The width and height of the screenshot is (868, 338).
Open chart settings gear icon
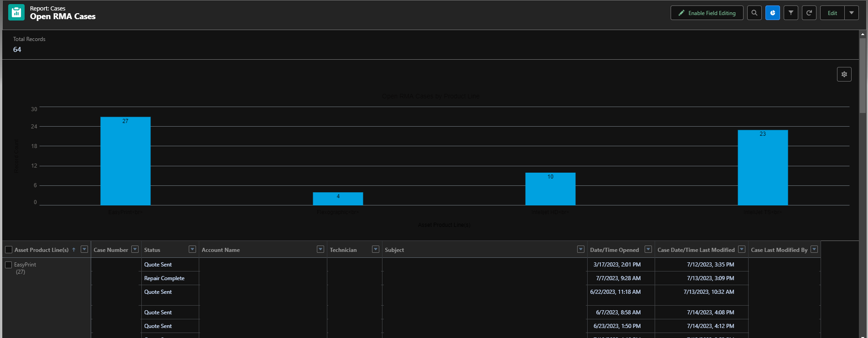pos(844,74)
